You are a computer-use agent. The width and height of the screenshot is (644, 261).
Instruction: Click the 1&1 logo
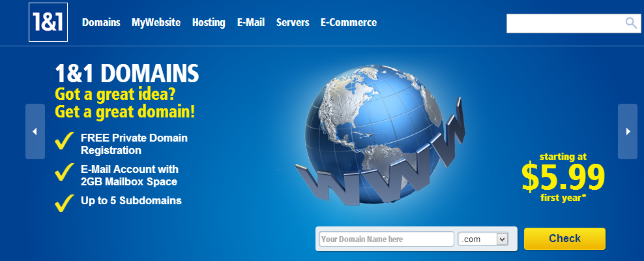click(x=48, y=22)
